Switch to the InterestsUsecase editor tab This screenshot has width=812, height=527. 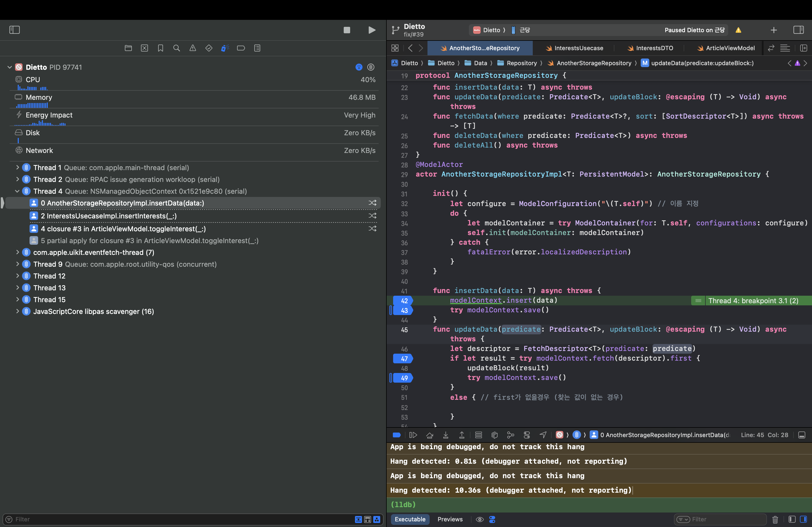(x=574, y=48)
